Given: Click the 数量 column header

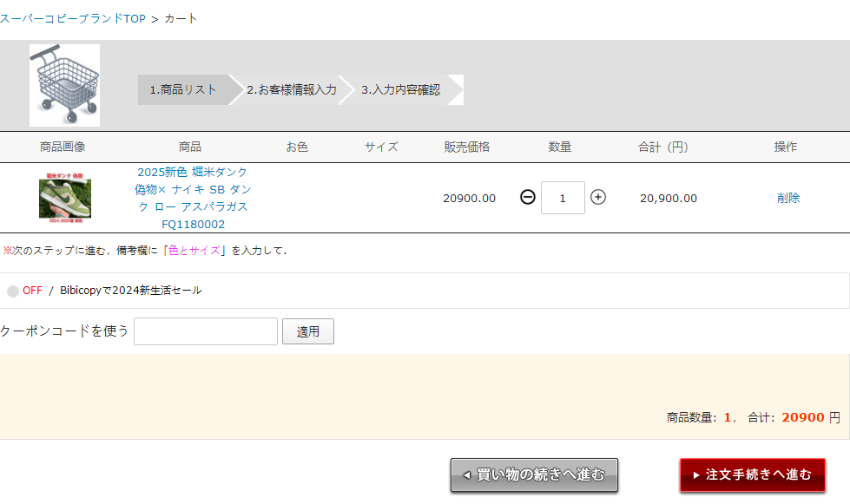Looking at the screenshot, I should click(x=560, y=147).
